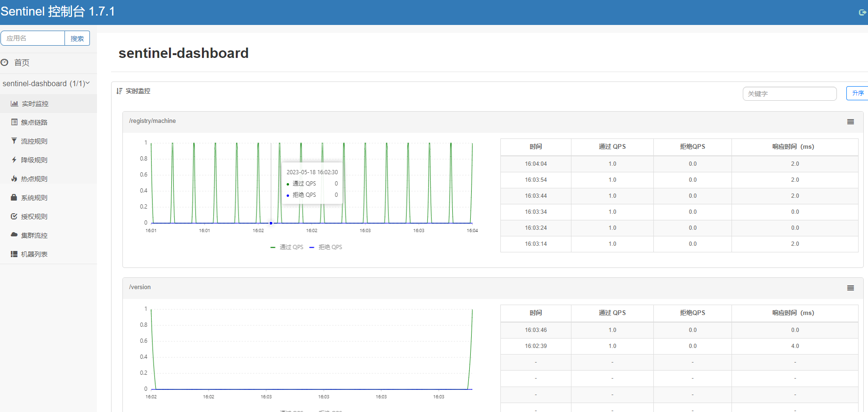Click the cloud icon for 集群流控
Image resolution: width=868 pixels, height=412 pixels.
(14, 234)
